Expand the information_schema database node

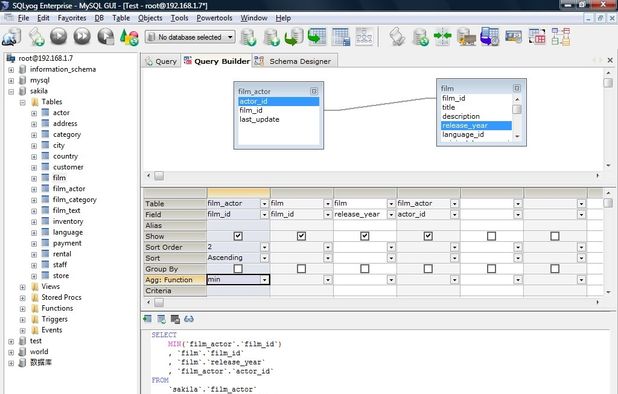pyautogui.click(x=11, y=70)
